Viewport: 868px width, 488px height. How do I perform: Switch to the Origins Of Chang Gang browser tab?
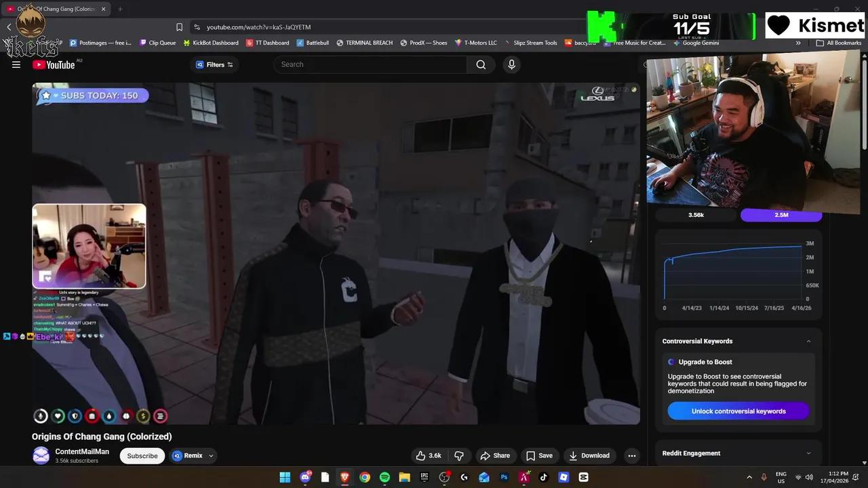coord(58,9)
